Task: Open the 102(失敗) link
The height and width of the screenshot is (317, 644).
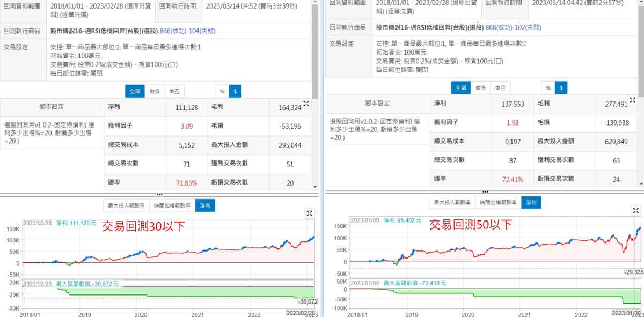Action: click(528, 27)
